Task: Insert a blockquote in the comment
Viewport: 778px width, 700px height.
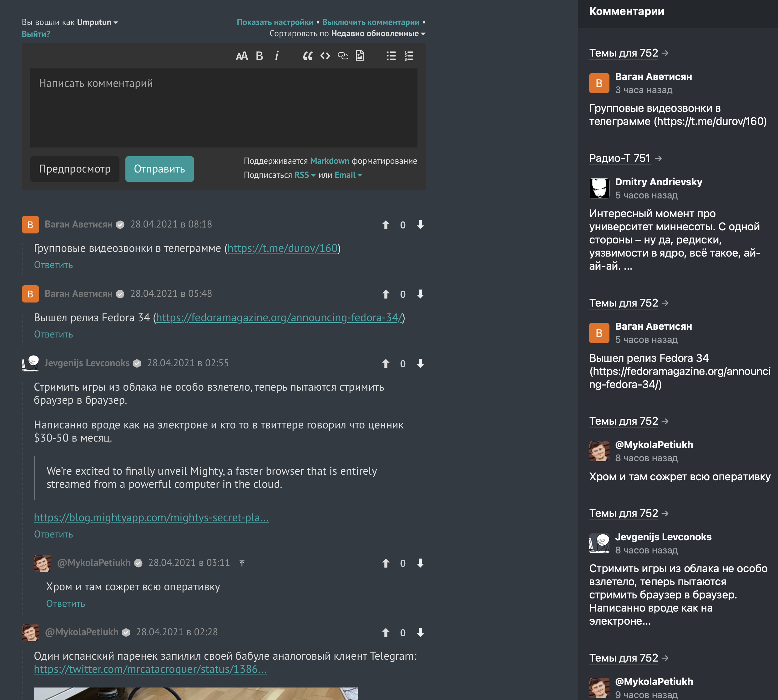Action: [x=307, y=56]
